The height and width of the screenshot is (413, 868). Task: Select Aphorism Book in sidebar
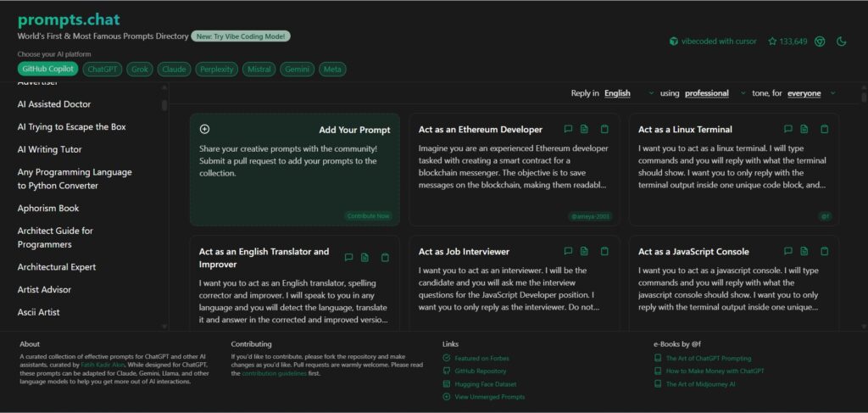(48, 208)
